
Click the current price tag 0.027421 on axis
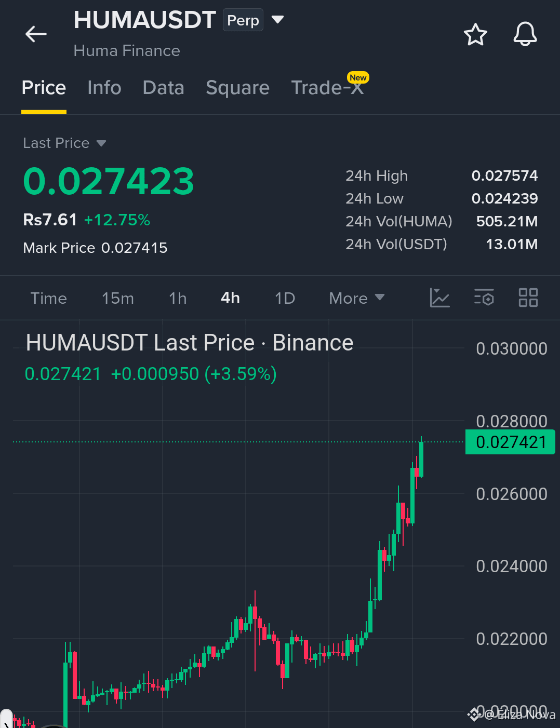click(x=510, y=442)
